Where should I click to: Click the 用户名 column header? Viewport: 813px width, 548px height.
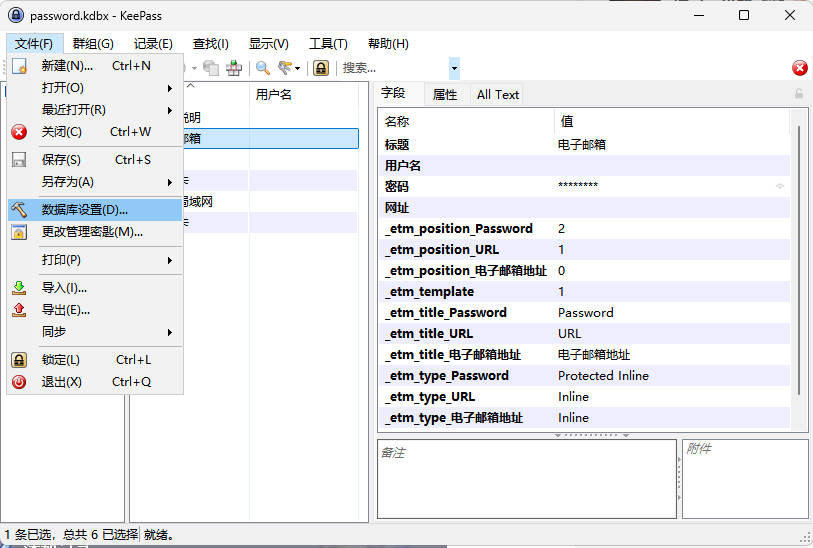pyautogui.click(x=274, y=95)
